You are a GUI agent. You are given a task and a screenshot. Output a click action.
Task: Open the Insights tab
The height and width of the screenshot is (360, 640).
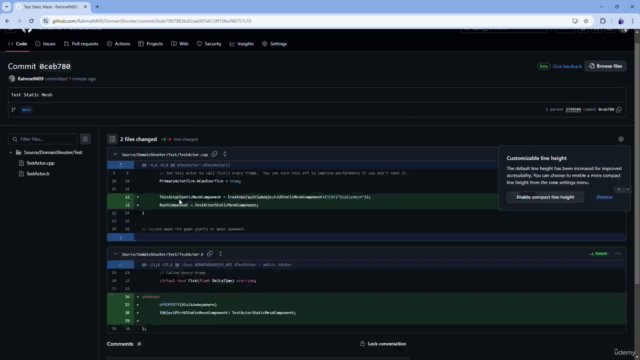(242, 44)
